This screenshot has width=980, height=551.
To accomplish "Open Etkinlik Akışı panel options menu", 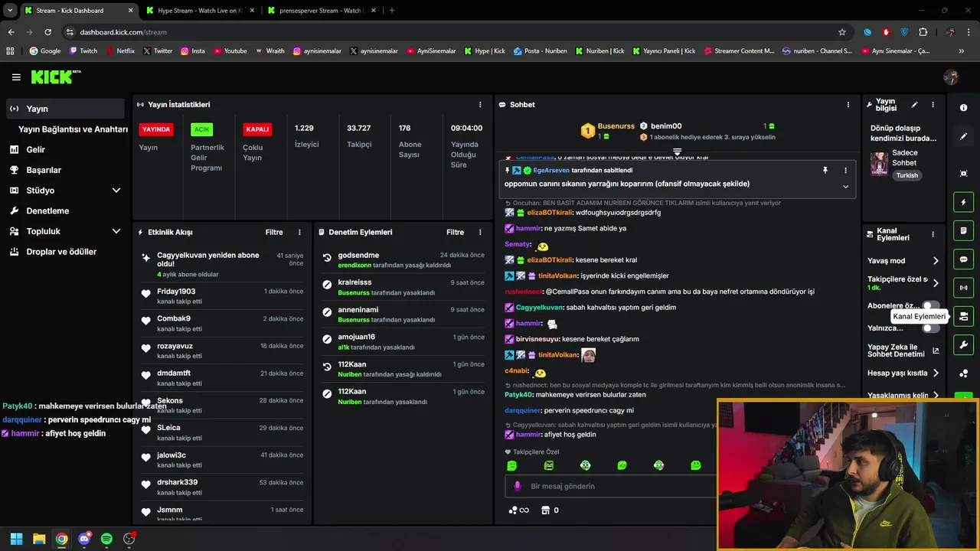I will click(299, 232).
